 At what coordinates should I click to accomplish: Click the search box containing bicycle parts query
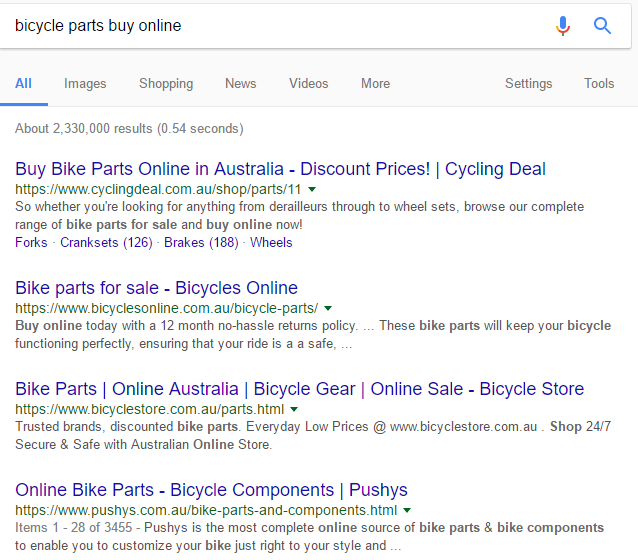pos(270,26)
